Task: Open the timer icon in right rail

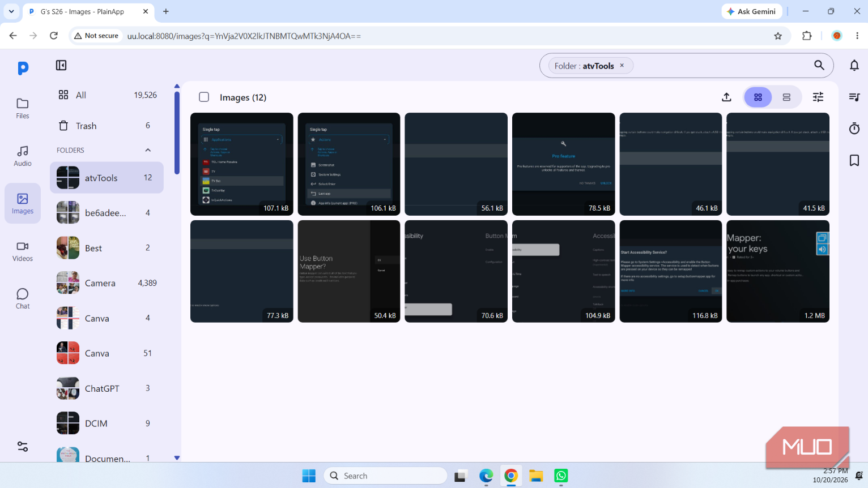Action: coord(854,129)
